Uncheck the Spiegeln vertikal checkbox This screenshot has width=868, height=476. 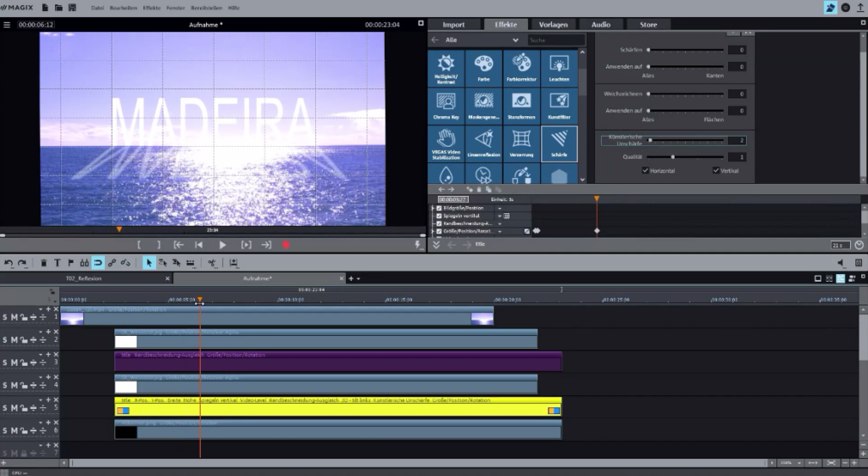439,216
